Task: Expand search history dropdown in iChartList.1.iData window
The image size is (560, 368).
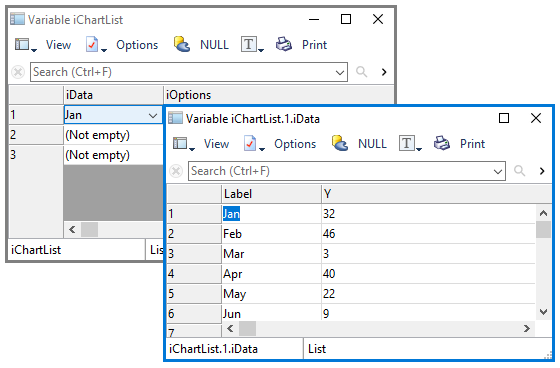Action: click(498, 171)
